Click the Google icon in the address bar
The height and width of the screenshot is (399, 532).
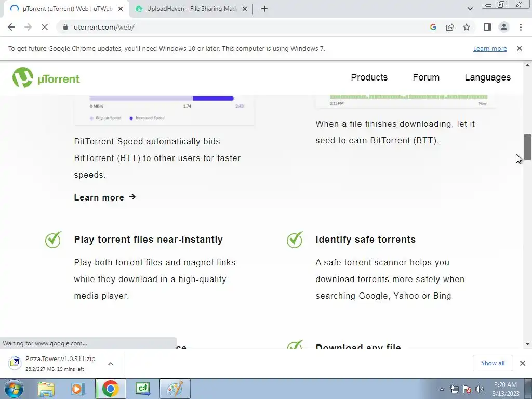433,27
